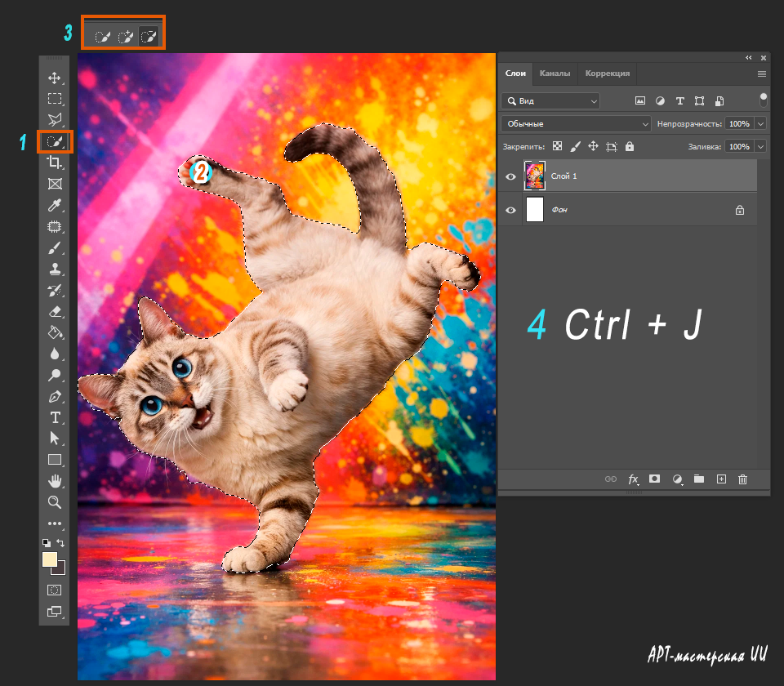Select the Zoom magnifier tool
This screenshot has width=784, height=686.
(55, 502)
